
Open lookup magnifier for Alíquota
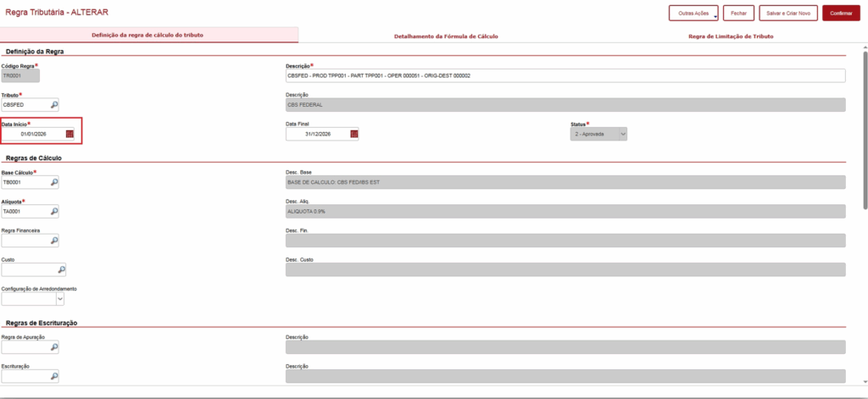click(x=54, y=211)
